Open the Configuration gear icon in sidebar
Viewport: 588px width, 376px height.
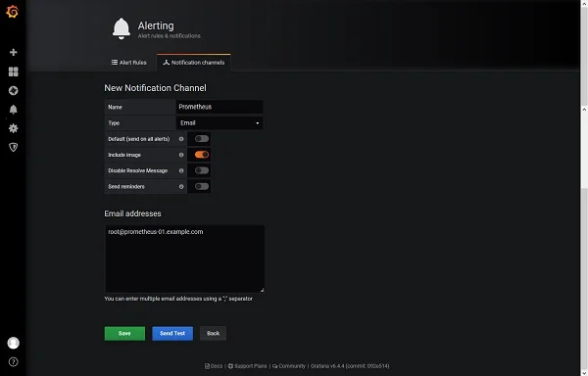(13, 128)
